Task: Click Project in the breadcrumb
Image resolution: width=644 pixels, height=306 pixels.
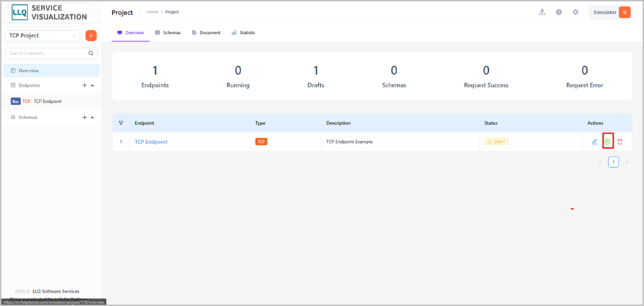Action: click(x=172, y=12)
